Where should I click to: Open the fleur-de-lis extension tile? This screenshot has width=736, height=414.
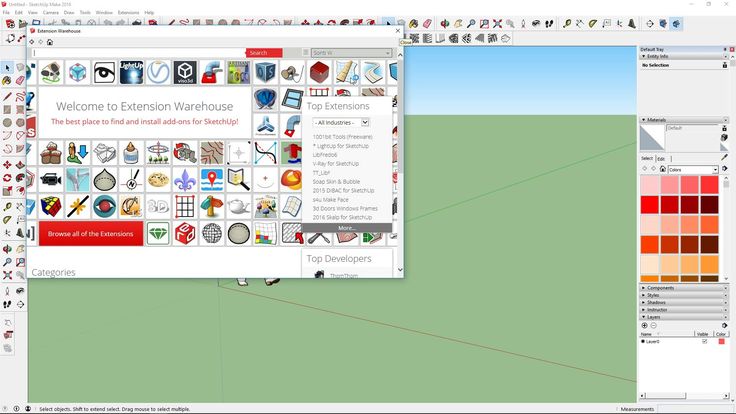(185, 180)
